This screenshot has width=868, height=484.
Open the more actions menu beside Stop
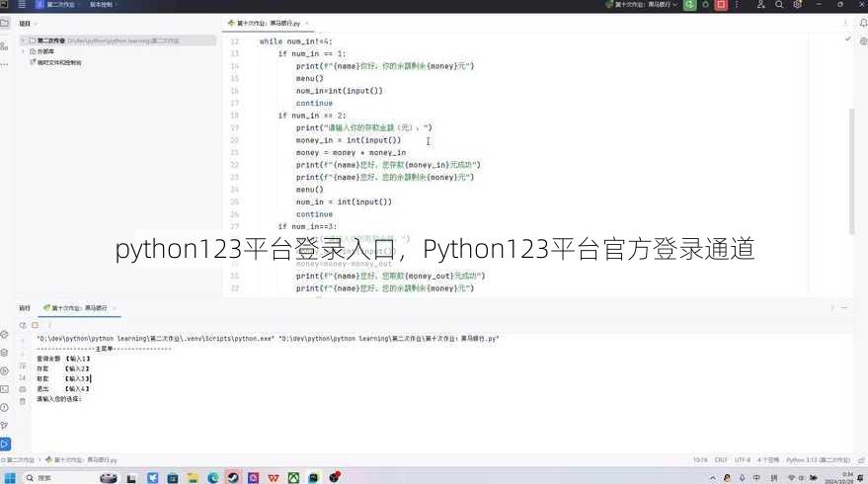point(737,4)
